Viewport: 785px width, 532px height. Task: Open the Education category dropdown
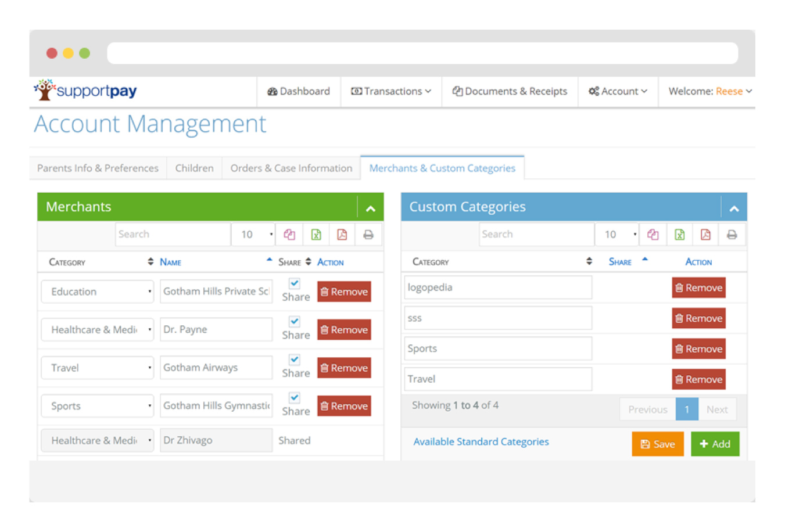[x=98, y=292]
